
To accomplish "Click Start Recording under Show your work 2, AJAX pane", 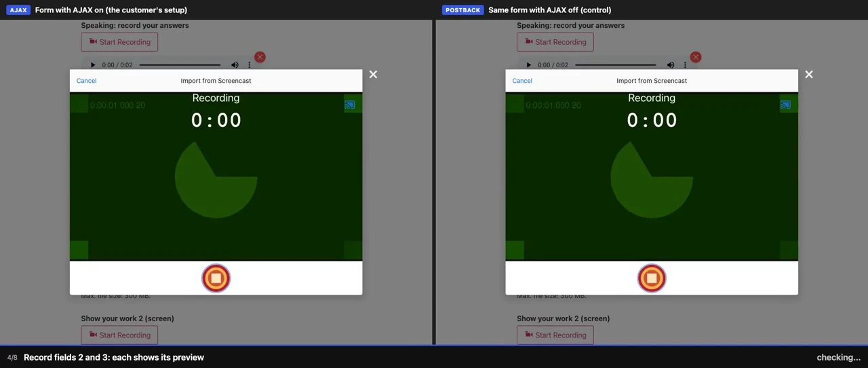I will 119,335.
